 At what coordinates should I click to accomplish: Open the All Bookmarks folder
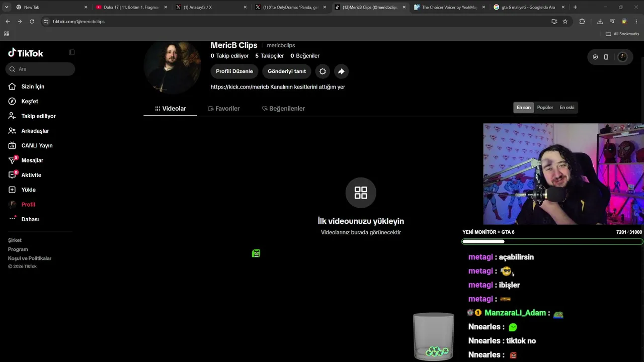(622, 34)
